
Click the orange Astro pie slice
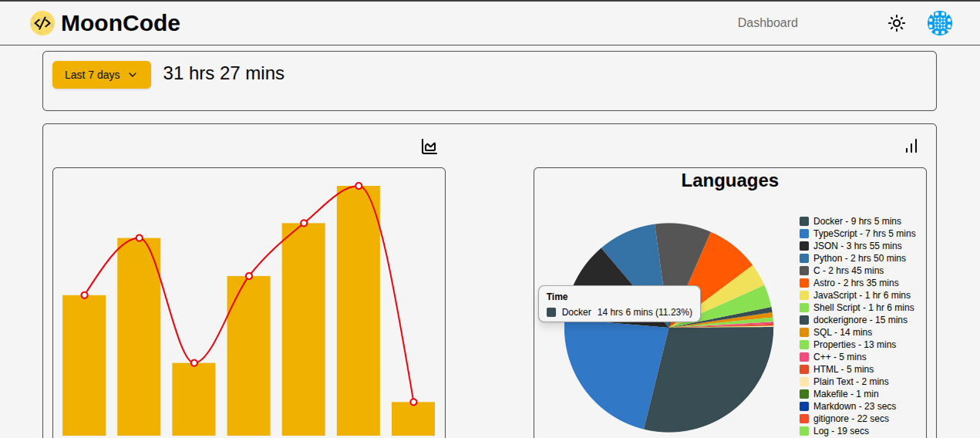pos(717,258)
